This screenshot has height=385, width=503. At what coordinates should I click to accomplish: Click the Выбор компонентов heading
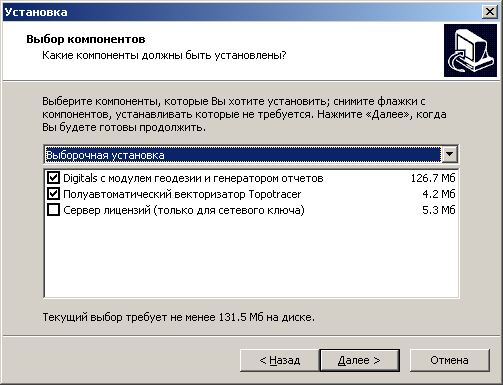(x=86, y=39)
